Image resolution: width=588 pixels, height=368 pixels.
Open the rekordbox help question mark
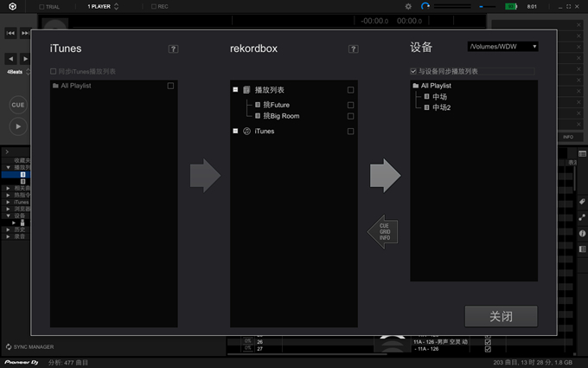353,49
